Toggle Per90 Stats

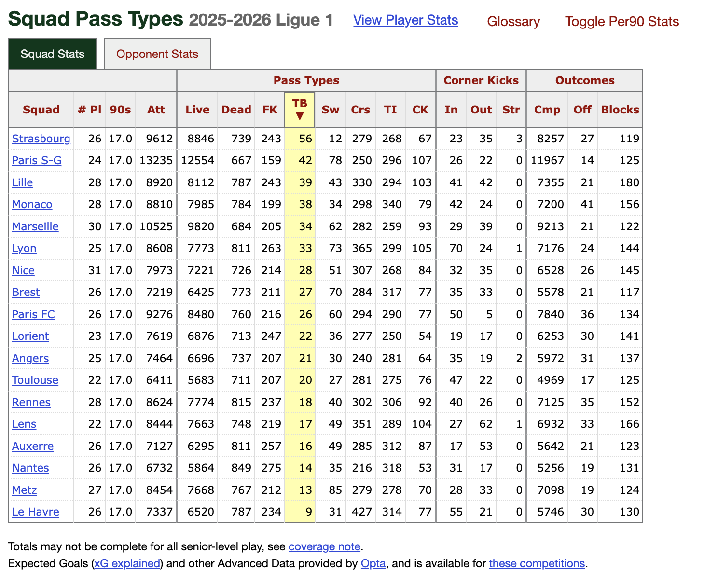pyautogui.click(x=622, y=22)
